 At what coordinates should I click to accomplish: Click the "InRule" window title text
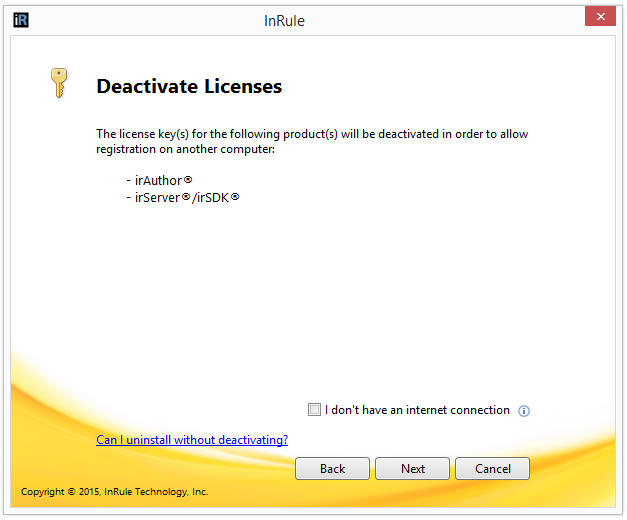tap(284, 21)
